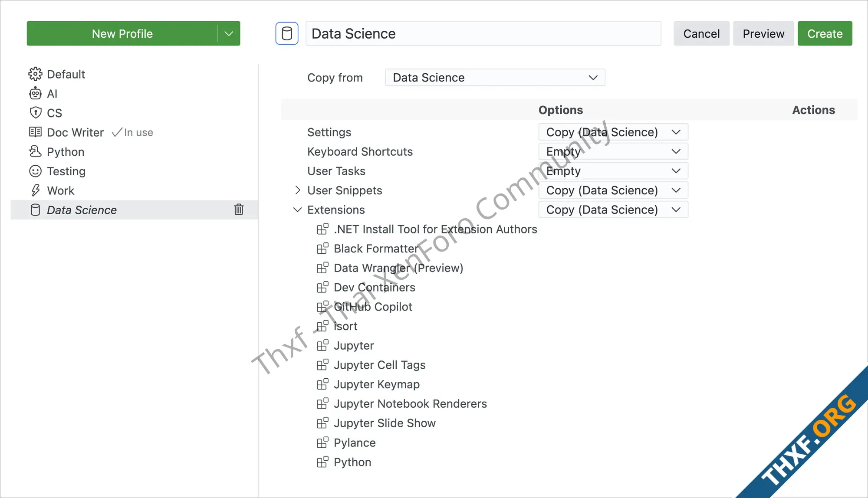
Task: Click extension icon of Pylance
Action: point(322,442)
